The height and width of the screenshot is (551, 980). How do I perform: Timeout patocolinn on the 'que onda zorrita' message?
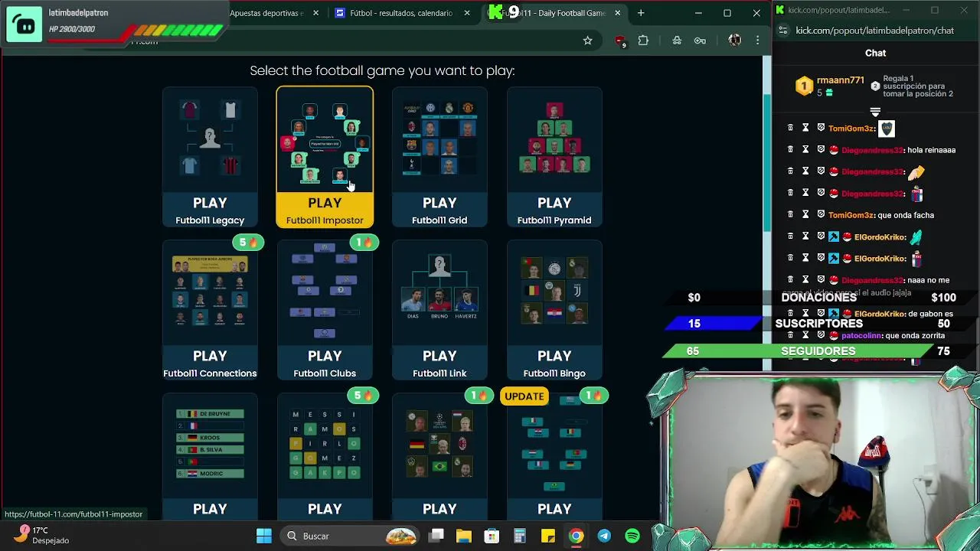(805, 335)
